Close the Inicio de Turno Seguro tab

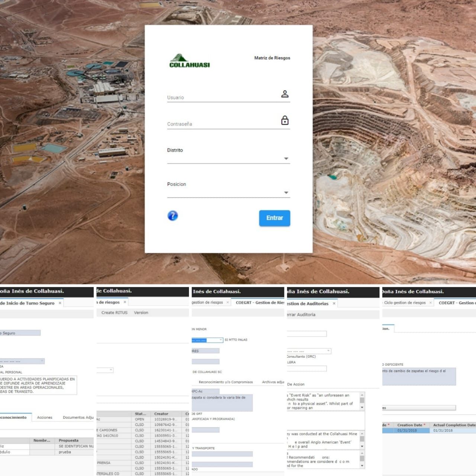60,303
